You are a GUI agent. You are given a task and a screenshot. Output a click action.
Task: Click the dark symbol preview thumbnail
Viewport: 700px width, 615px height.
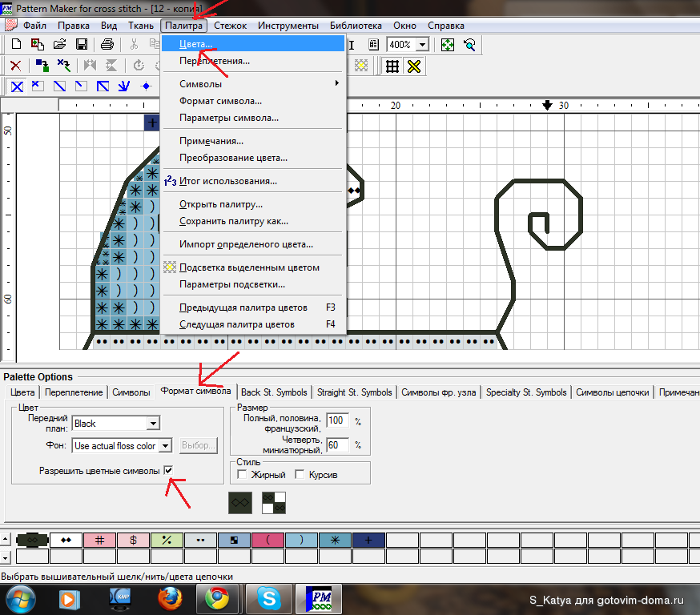point(240,503)
